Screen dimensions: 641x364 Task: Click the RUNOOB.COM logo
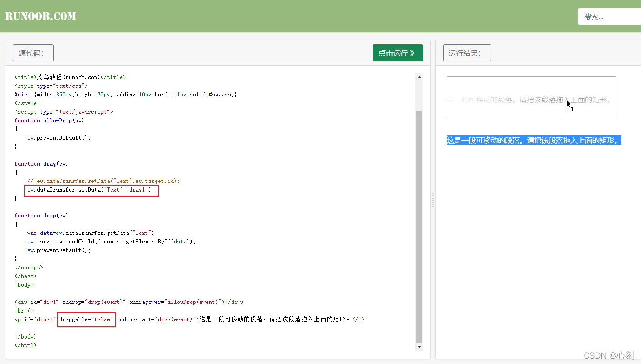(x=40, y=16)
